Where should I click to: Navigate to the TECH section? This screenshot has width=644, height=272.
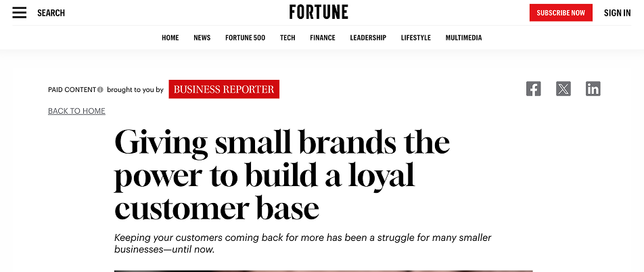[x=287, y=38]
